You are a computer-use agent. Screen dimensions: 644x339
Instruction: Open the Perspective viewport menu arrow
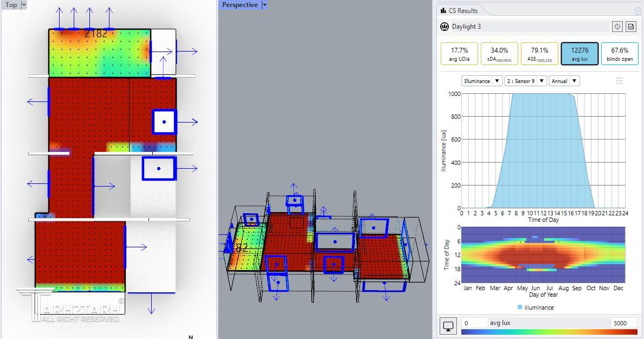pos(265,5)
